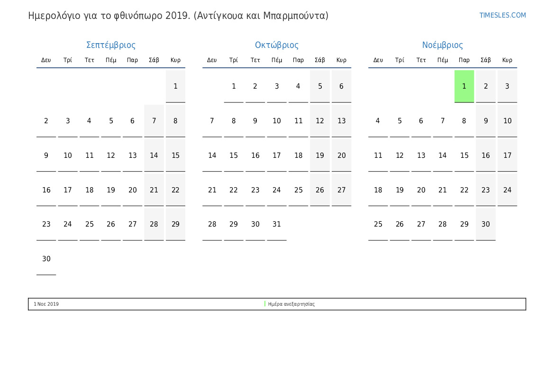Click the Δευ header under Σεπτέμβριος
554x392 pixels.
click(x=46, y=60)
